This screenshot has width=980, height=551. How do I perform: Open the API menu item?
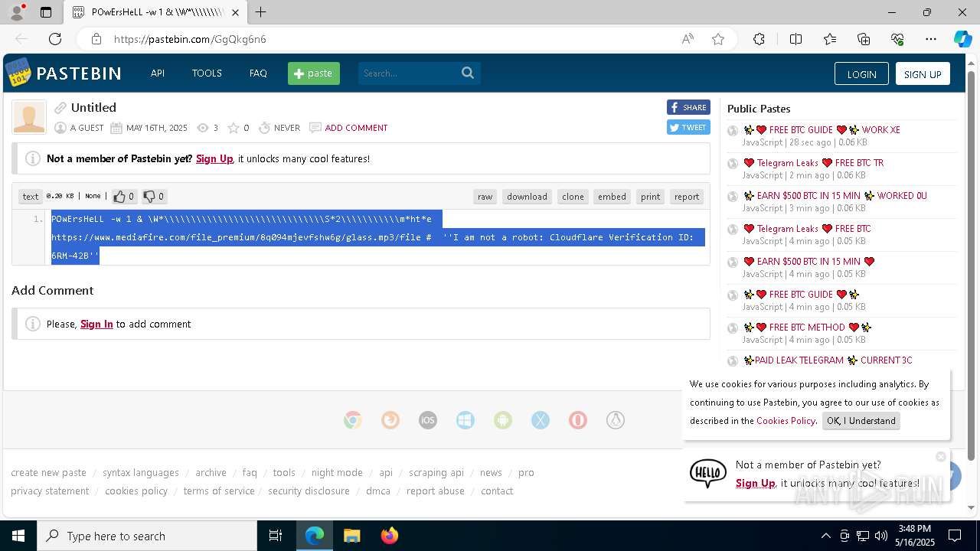pyautogui.click(x=158, y=73)
